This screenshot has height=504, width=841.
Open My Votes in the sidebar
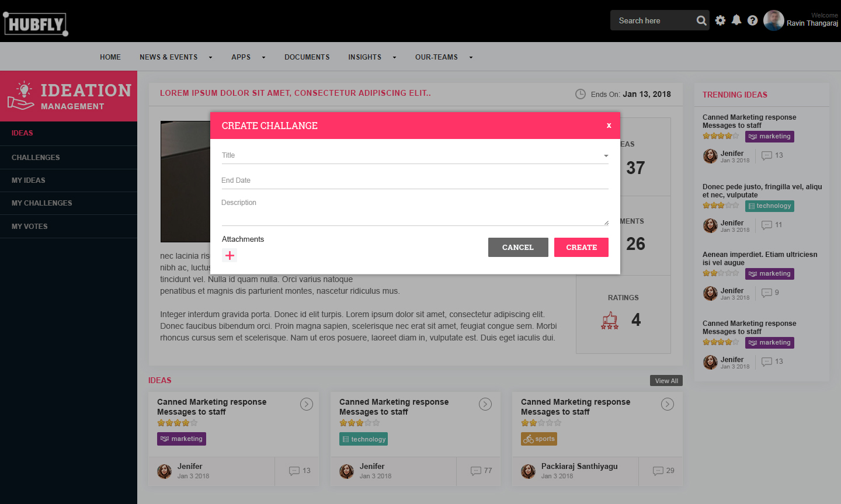tap(68, 227)
